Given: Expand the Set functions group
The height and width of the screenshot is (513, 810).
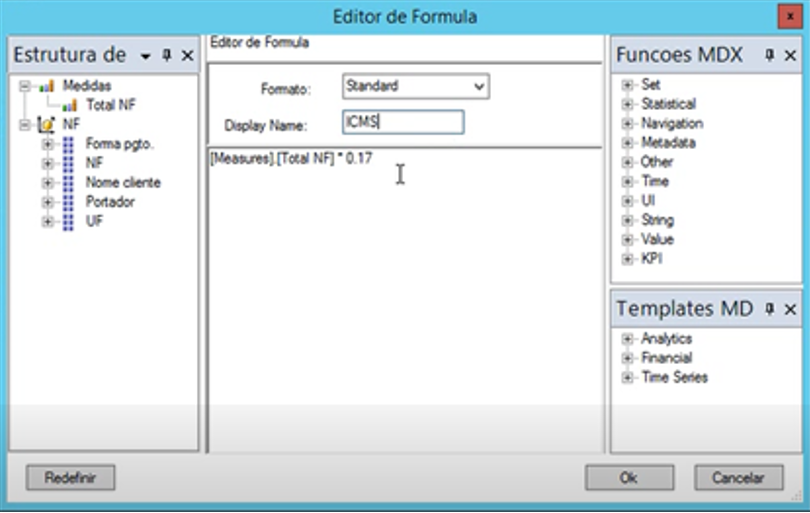Looking at the screenshot, I should pos(627,85).
